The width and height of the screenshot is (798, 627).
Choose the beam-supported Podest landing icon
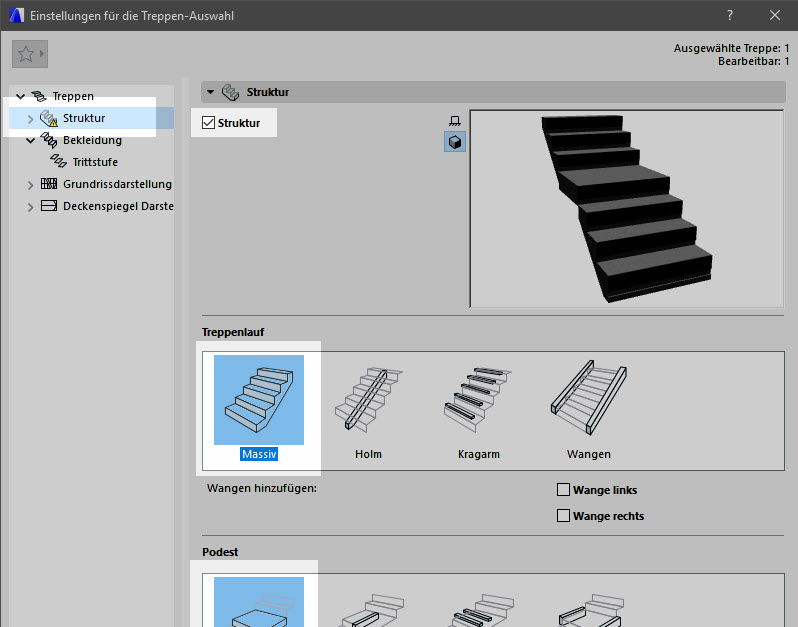(372, 610)
